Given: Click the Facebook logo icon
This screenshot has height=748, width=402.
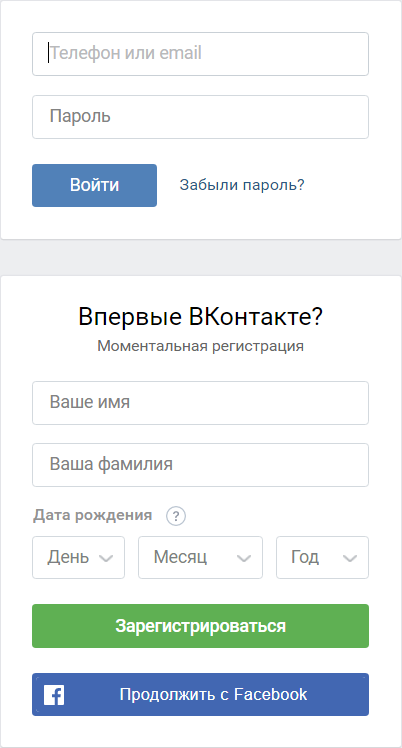Looking at the screenshot, I should (x=54, y=695).
